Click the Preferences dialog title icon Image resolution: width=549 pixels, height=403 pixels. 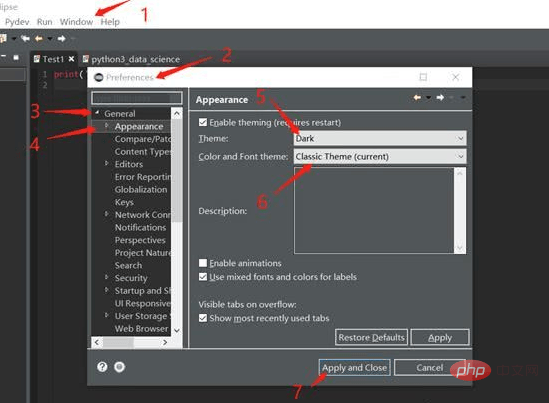click(x=99, y=77)
